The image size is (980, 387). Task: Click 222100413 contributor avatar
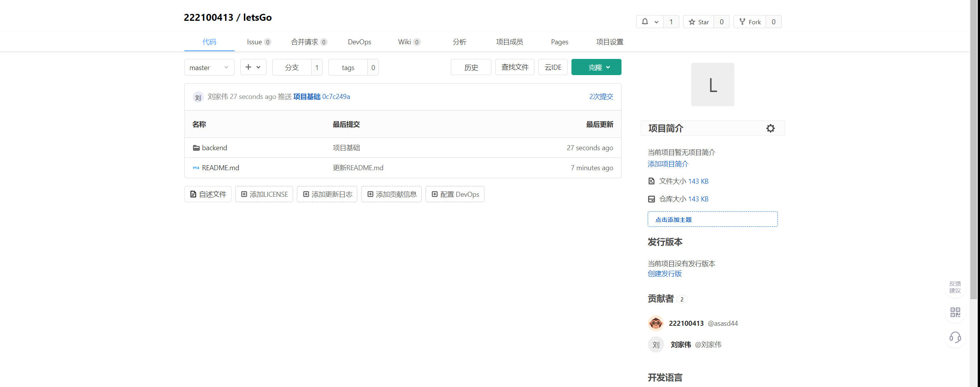click(655, 323)
